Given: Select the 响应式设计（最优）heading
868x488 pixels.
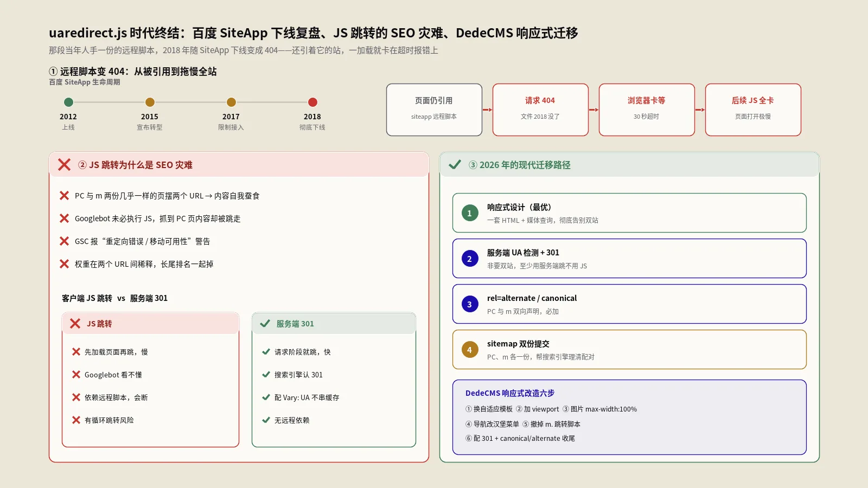Looking at the screenshot, I should [519, 207].
